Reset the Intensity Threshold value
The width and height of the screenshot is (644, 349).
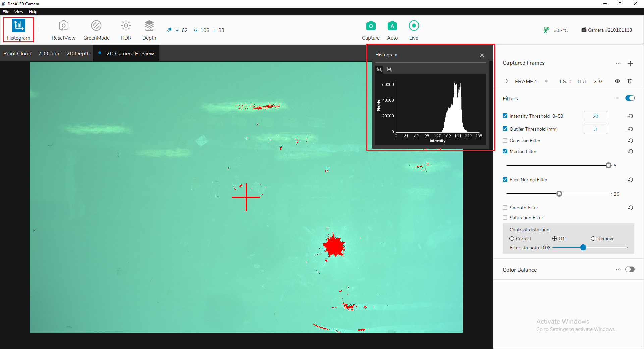point(630,116)
